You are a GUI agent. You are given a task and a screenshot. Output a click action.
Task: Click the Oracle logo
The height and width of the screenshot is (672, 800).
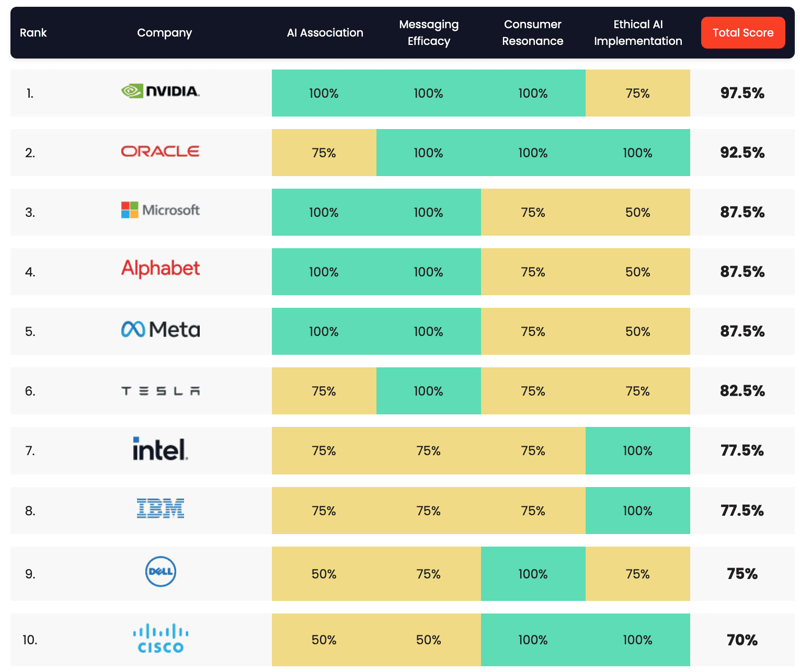click(x=160, y=152)
